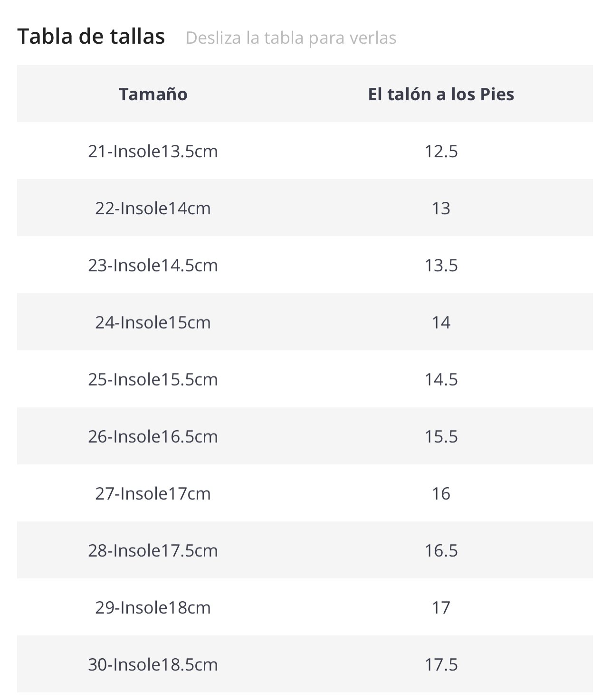
Task: Click the 16 heel-to-toe value
Action: pyautogui.click(x=441, y=493)
